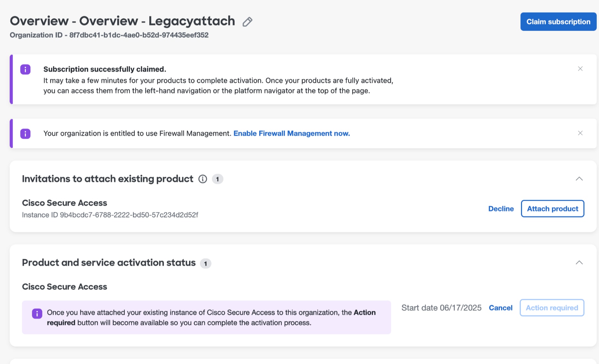Click the Overview - Overview - Legacyattach title
Viewport: 599px width, 364px height.
123,21
